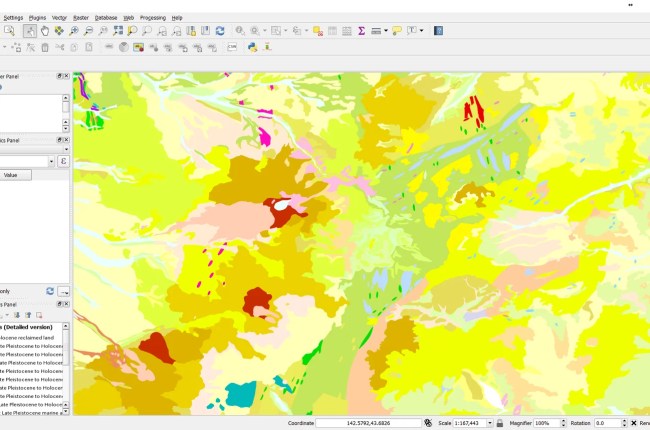
Task: Click the Delete Selected trash icon
Action: (x=45, y=48)
